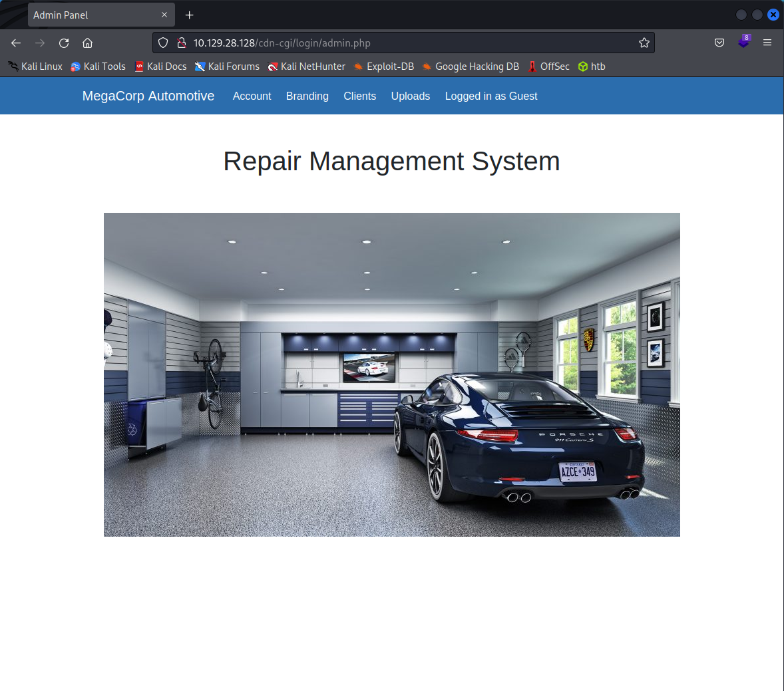This screenshot has width=784, height=691.
Task: Open the Clients page
Action: tap(359, 96)
